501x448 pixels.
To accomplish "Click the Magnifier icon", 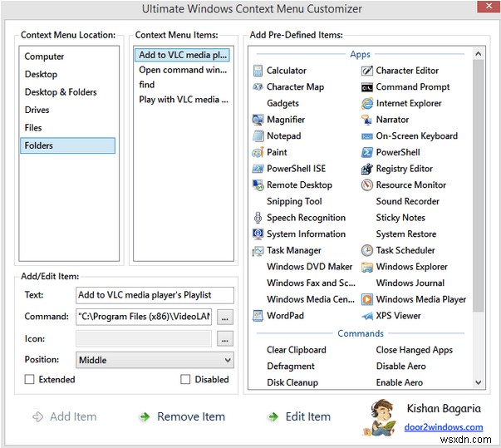I will pyautogui.click(x=258, y=120).
